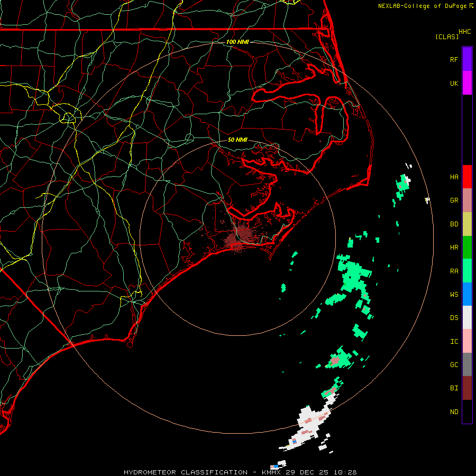Click the GR legend label
This screenshot has height=476, width=476.
coord(454,200)
